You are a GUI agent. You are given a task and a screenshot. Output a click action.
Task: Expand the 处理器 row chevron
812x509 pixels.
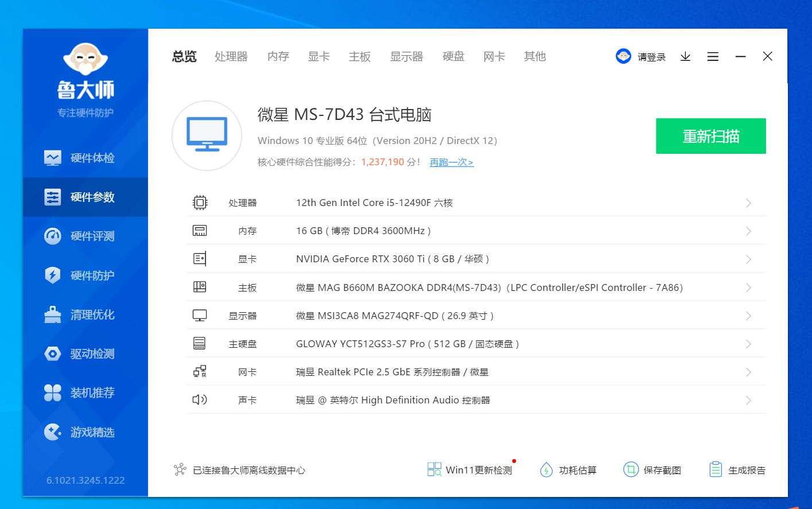pos(748,203)
